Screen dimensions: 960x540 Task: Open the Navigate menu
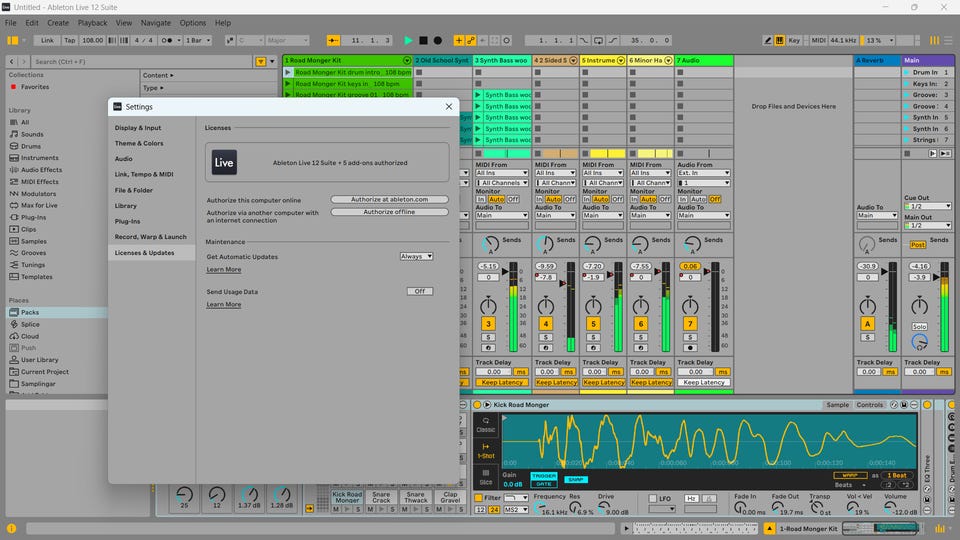tap(155, 22)
